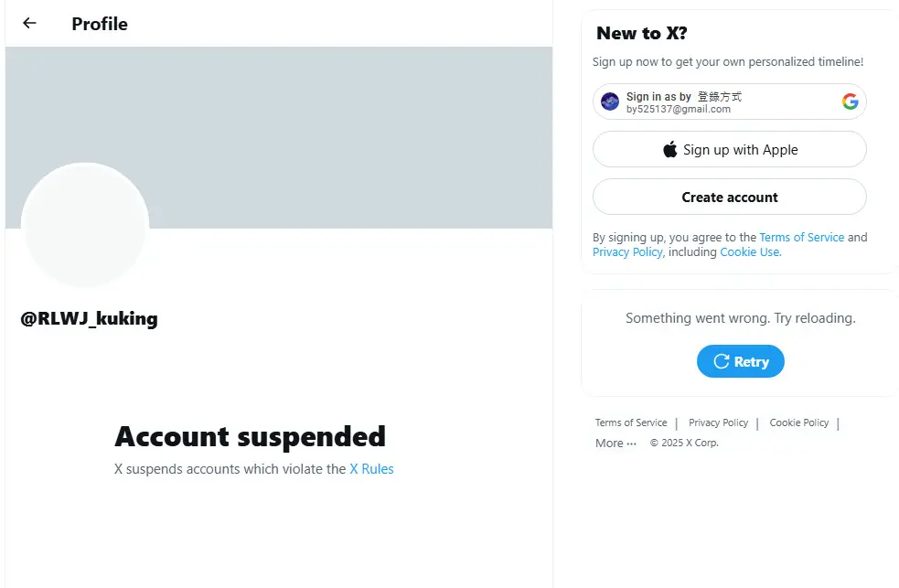The image size is (899, 588).
Task: Click Sign up with Apple button
Action: 729,150
